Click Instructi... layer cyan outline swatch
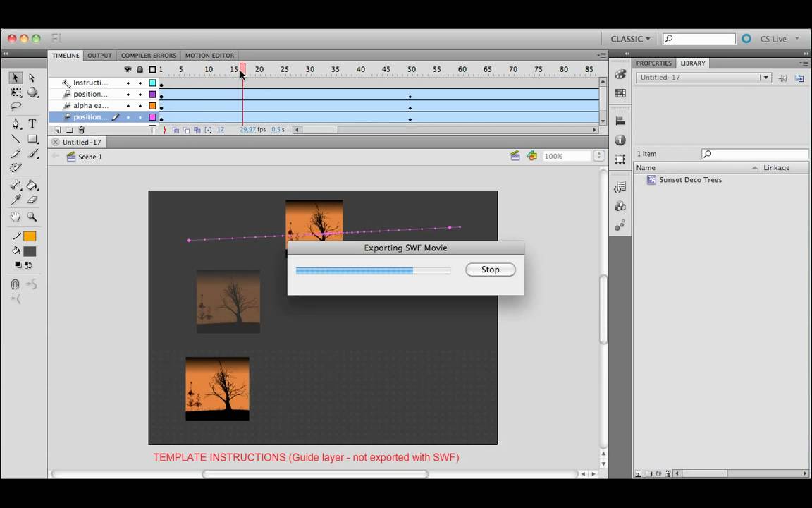This screenshot has height=508, width=812. (x=152, y=83)
